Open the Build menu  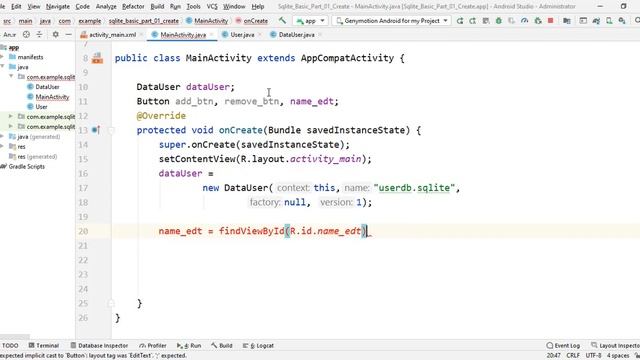pos(157,7)
